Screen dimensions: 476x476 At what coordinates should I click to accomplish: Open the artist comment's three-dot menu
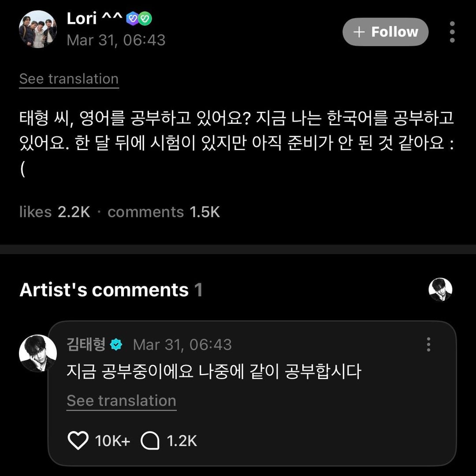pos(428,344)
